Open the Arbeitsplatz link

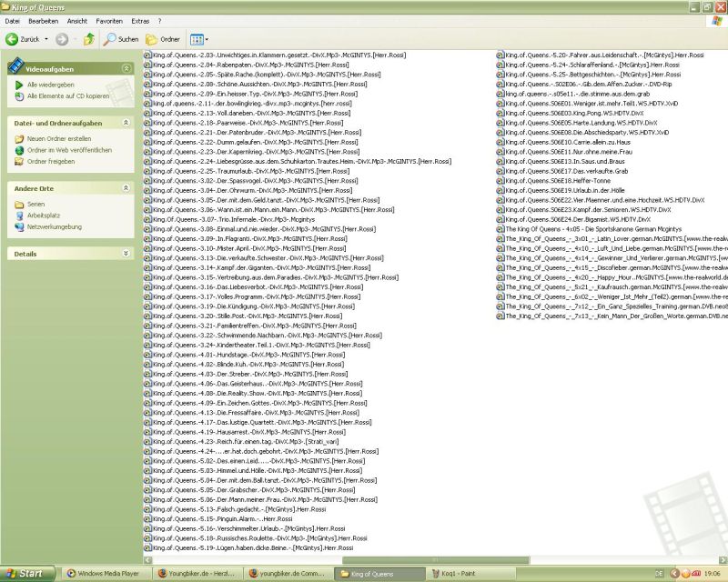[x=43, y=216]
